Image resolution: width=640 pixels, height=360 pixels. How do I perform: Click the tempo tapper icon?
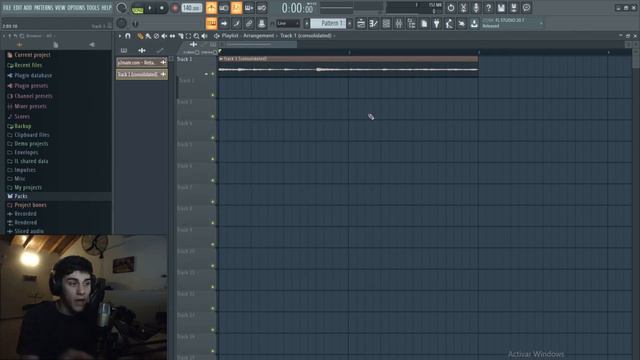coord(449,24)
